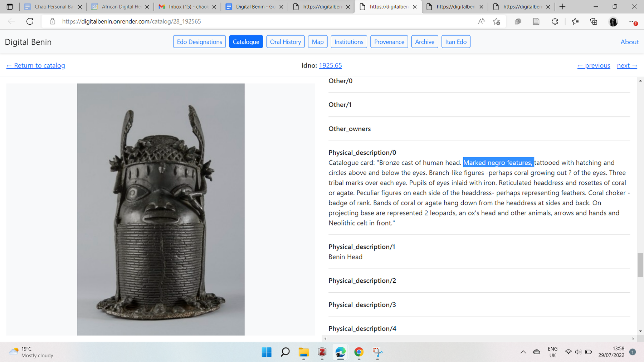Viewport: 644px width, 362px height.
Task: Click the bronze Benin head image
Action: (x=161, y=209)
